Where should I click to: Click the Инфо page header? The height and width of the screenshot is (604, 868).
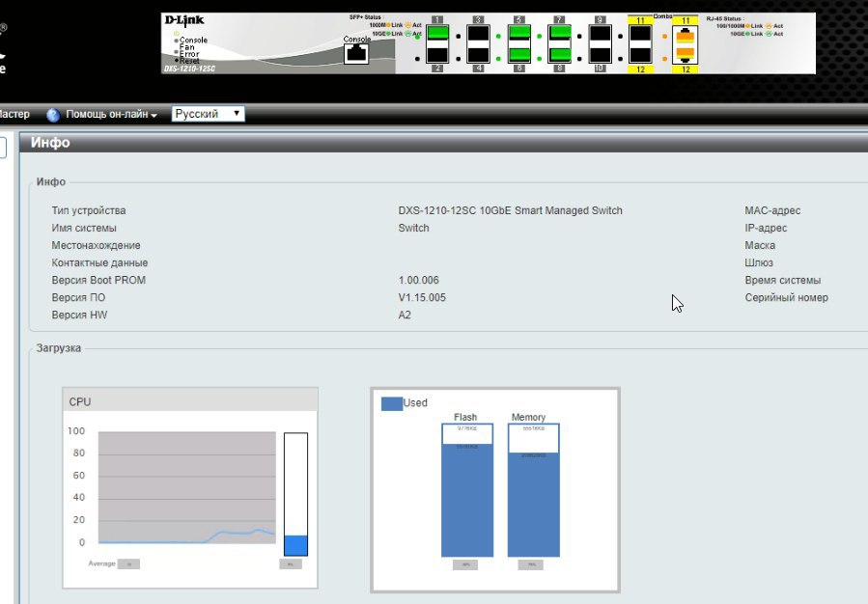point(50,142)
